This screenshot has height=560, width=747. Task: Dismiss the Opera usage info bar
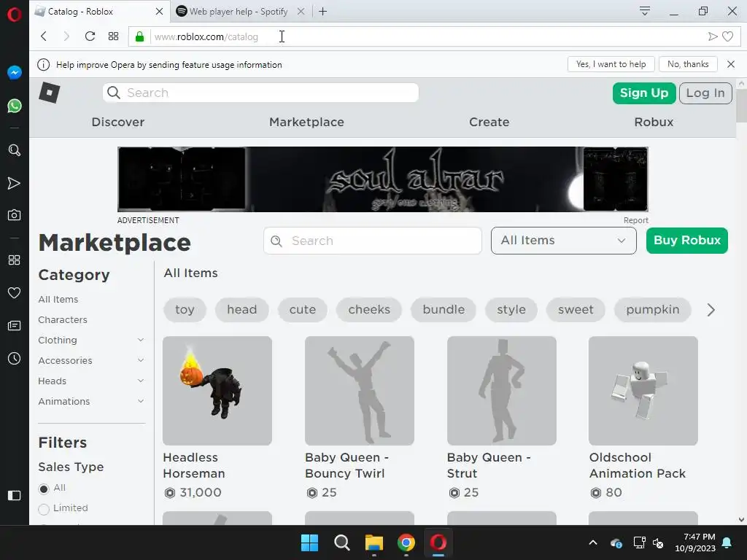click(731, 64)
